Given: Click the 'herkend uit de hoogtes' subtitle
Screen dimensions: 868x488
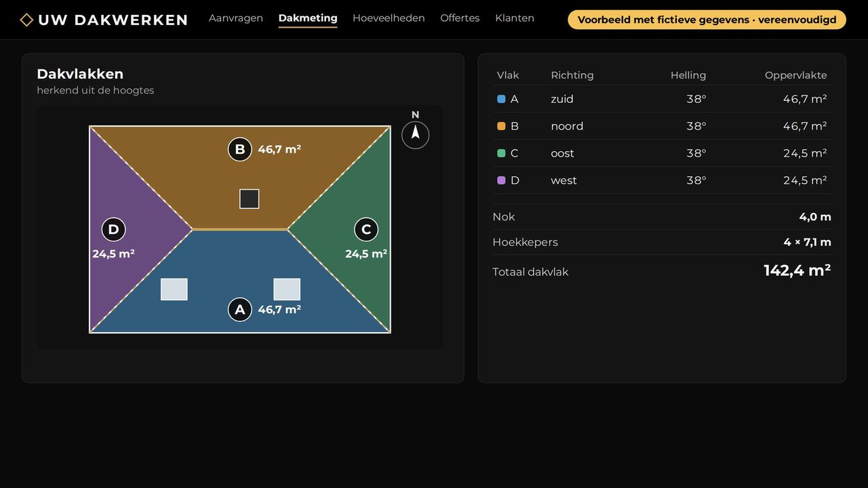Looking at the screenshot, I should click(96, 90).
